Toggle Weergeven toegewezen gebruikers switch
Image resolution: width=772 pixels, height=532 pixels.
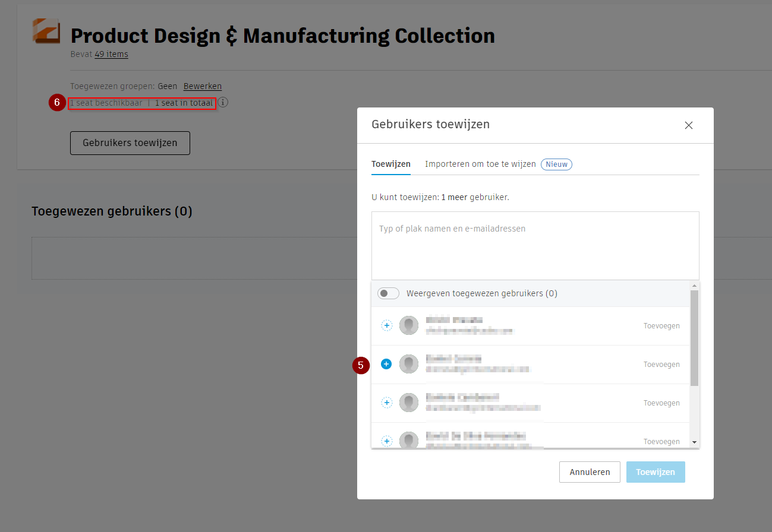coord(388,293)
